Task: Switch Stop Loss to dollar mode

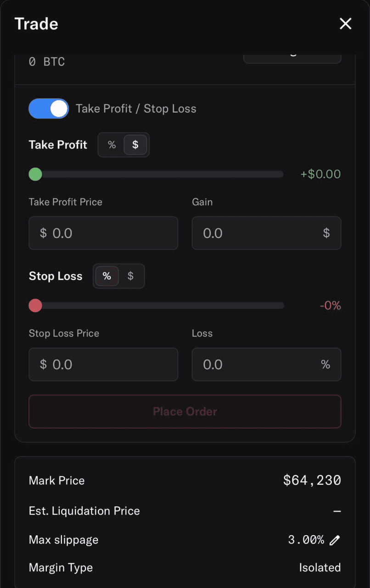Action: click(x=130, y=276)
